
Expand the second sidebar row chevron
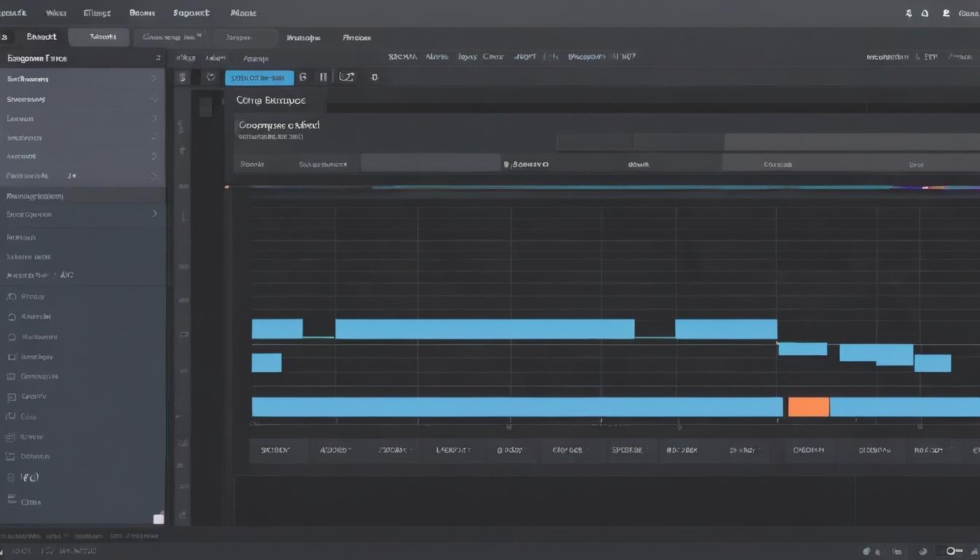[x=154, y=98]
